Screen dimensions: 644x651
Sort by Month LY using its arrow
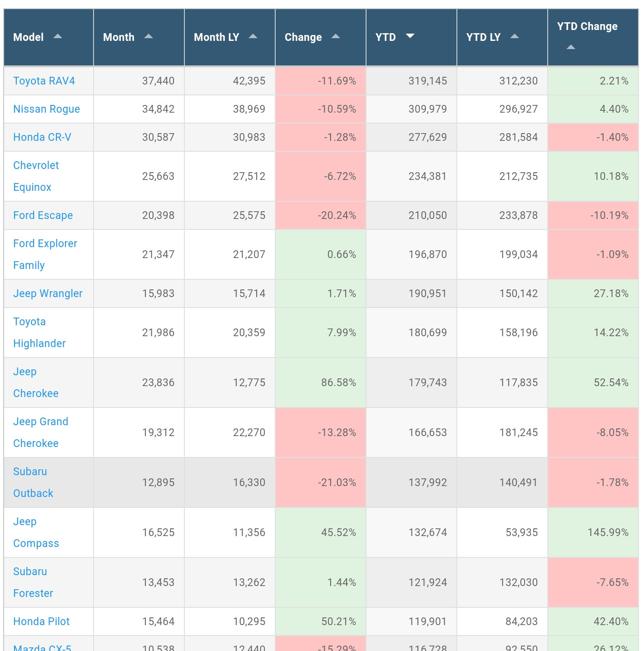(x=253, y=36)
